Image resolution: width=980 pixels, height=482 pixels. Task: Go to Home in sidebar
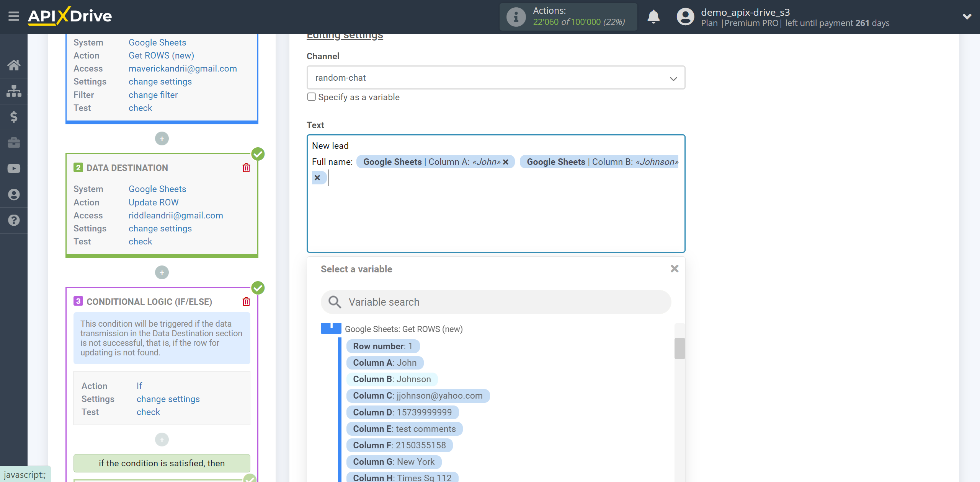pyautogui.click(x=14, y=65)
